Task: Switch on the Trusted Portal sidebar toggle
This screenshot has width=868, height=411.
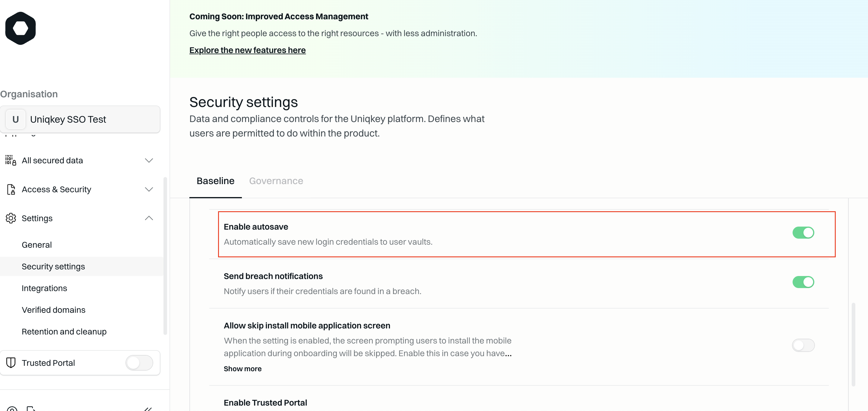Action: pos(139,363)
